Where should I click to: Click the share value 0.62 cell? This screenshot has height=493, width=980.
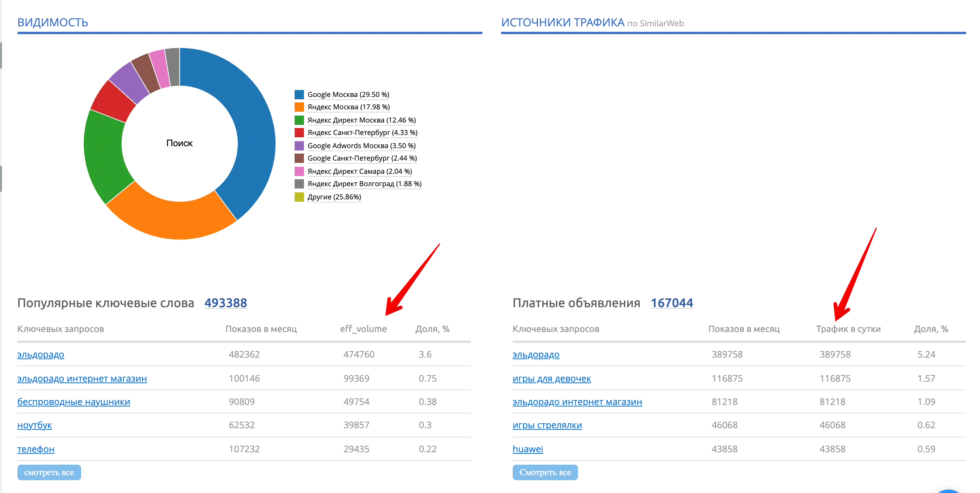926,425
